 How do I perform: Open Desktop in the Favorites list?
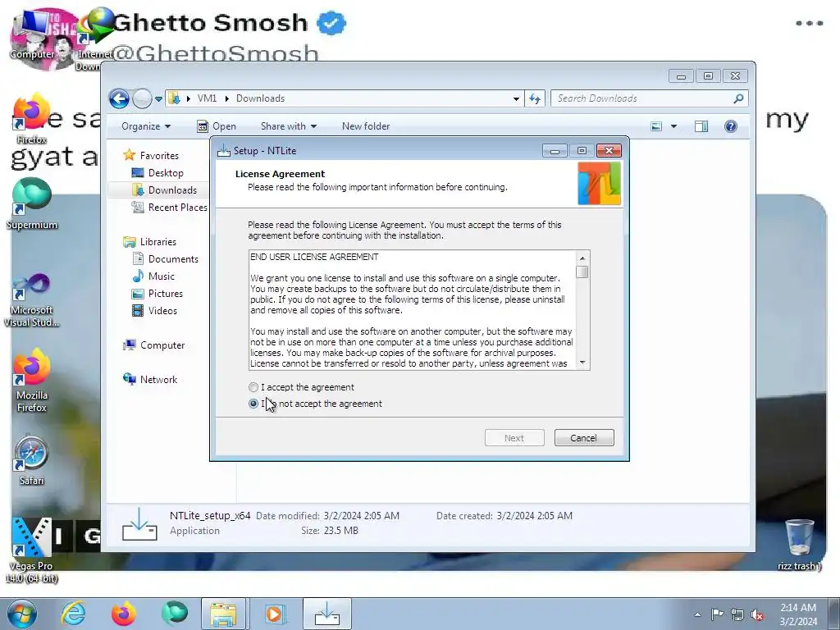166,173
